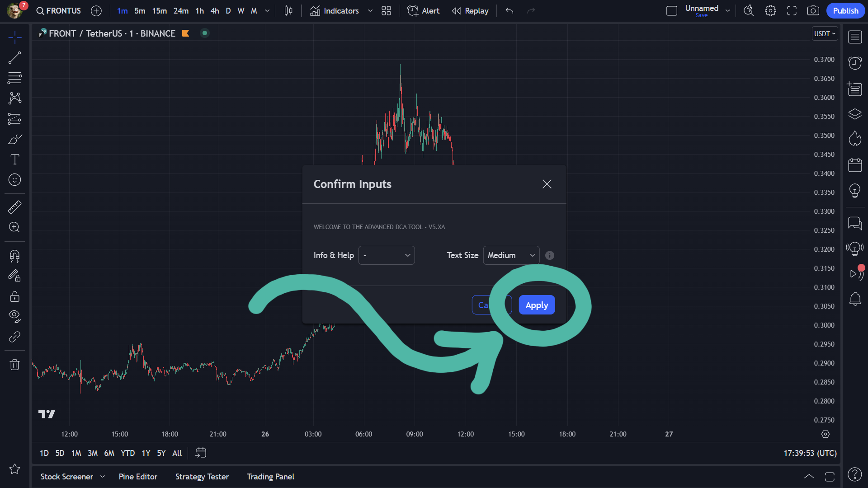Screen dimensions: 868x488
Task: Select the Trend Line drawing tool
Action: [14, 57]
